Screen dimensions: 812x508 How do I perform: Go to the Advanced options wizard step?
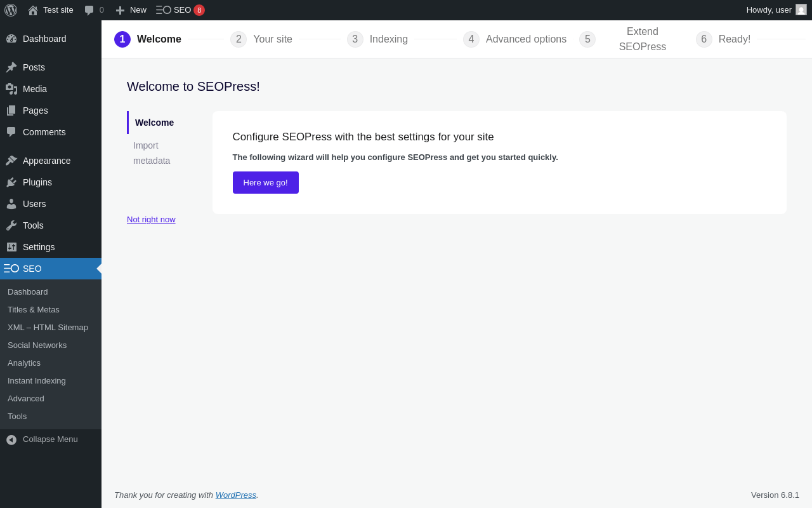pos(526,39)
